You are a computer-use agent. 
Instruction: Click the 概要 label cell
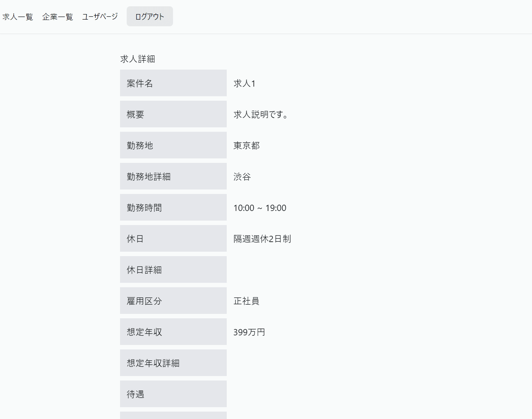(x=173, y=114)
